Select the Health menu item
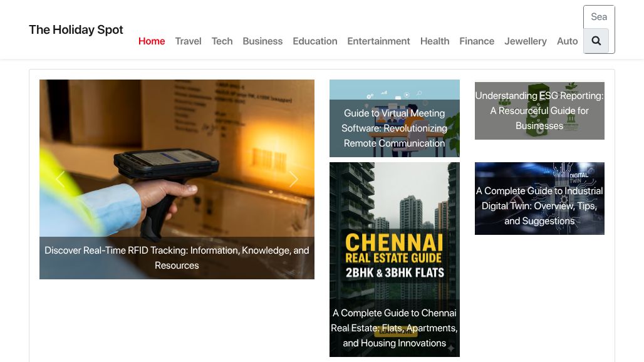 pos(435,41)
